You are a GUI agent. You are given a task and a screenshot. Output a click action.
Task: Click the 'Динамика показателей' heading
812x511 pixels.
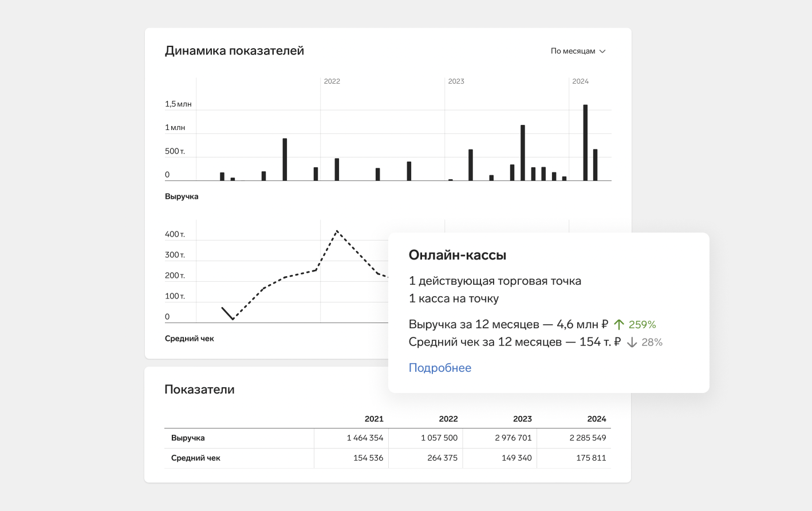(234, 51)
